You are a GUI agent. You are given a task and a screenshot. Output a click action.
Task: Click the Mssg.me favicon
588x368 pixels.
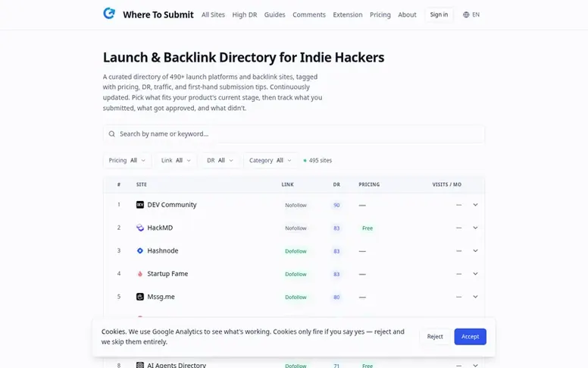140,297
